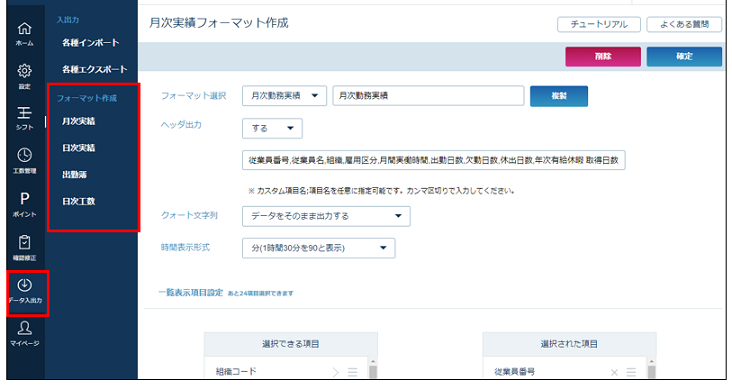Edit the format name field 月次勤務実績
Image resolution: width=732 pixels, height=390 pixels.
pos(429,96)
